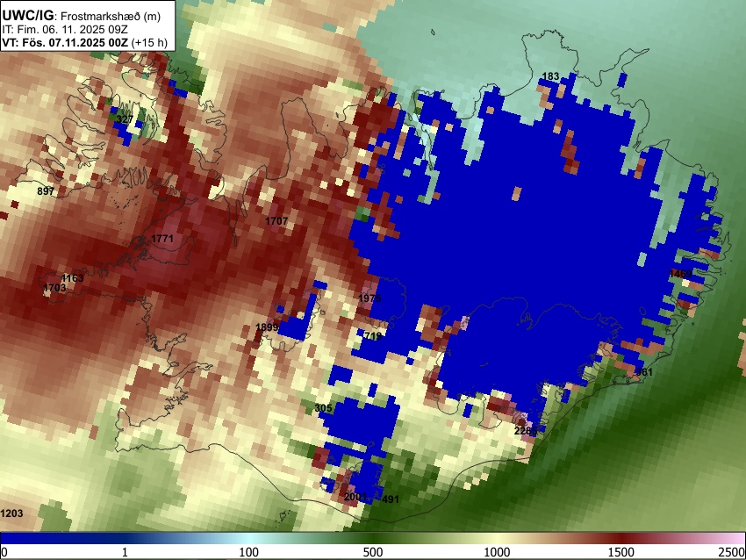Click the map value label 327
This screenshot has height=560, width=746.
click(x=125, y=119)
